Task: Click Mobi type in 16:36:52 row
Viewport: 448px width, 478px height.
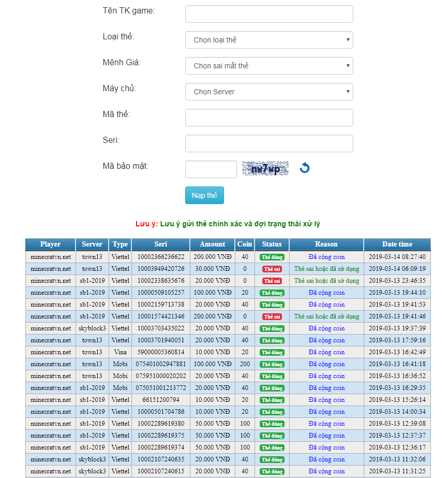Action: click(x=121, y=376)
